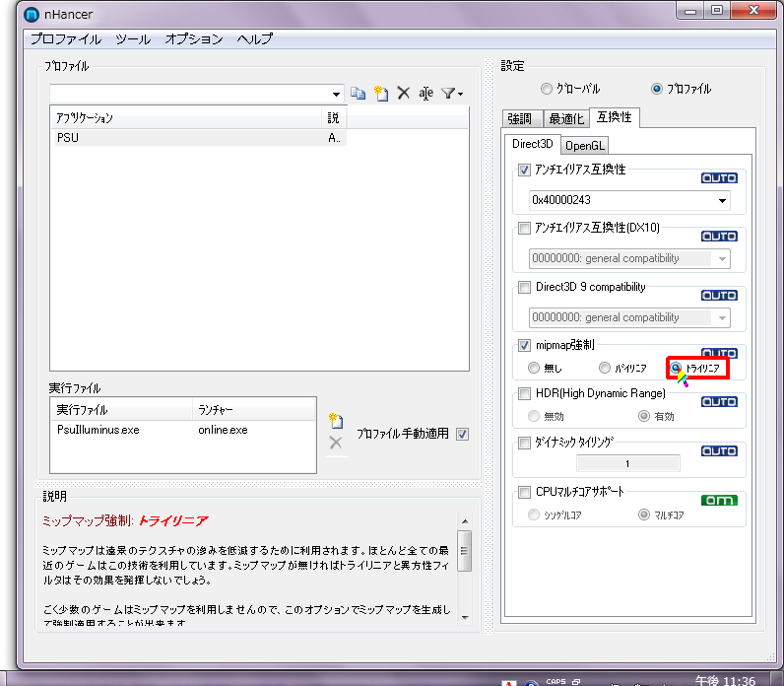Click the description scrollbar thumb

465,551
